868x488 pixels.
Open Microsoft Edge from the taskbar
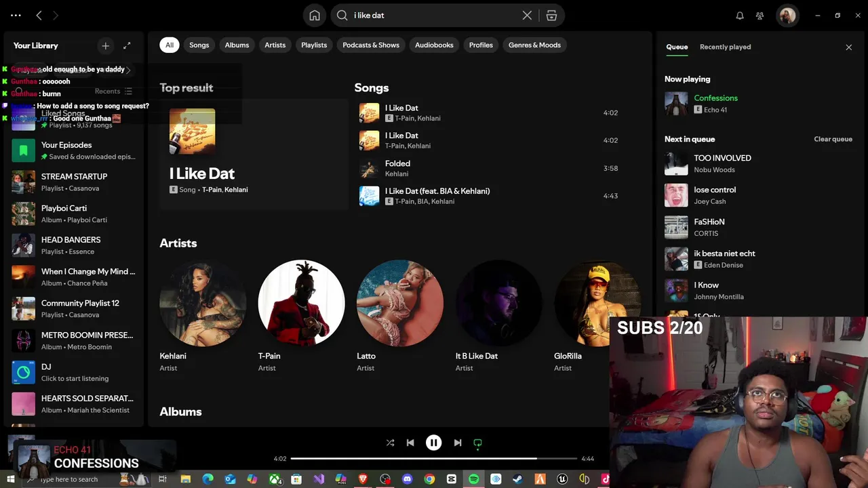click(208, 479)
